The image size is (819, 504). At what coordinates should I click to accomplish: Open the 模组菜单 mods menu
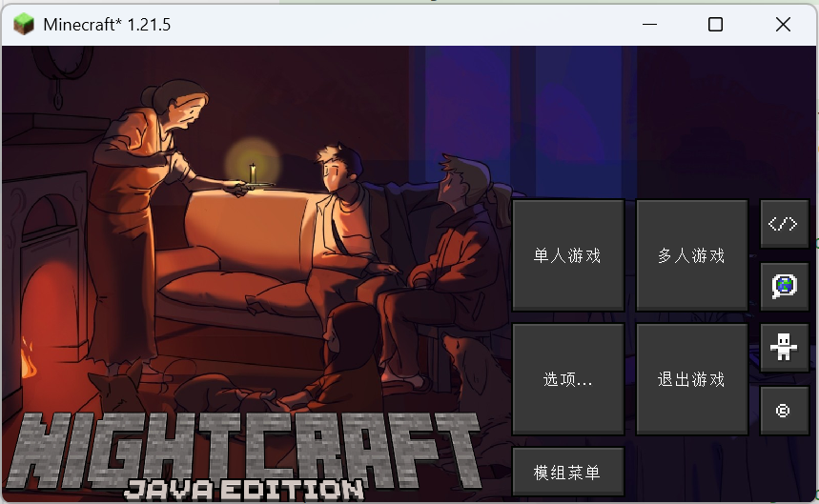(x=567, y=473)
